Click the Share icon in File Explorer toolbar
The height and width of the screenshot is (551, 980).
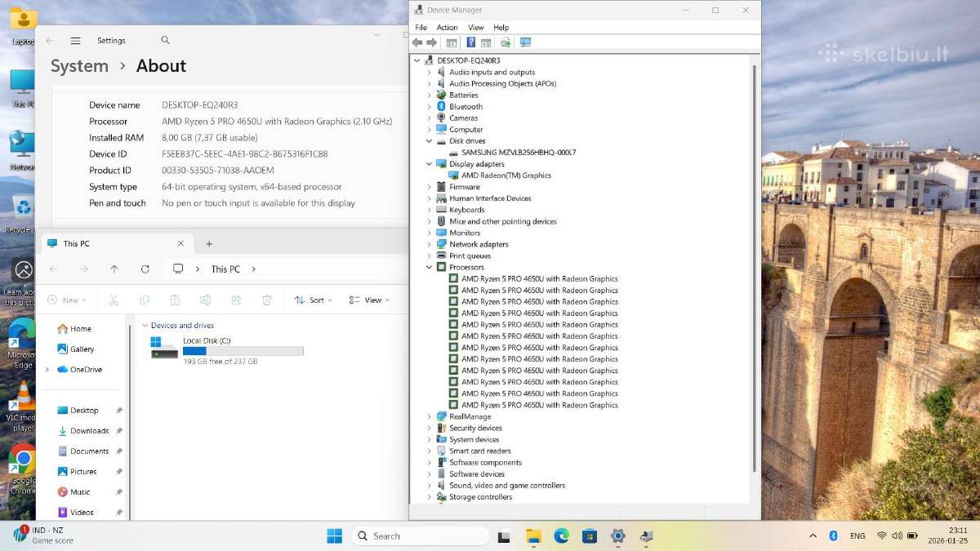pyautogui.click(x=236, y=300)
